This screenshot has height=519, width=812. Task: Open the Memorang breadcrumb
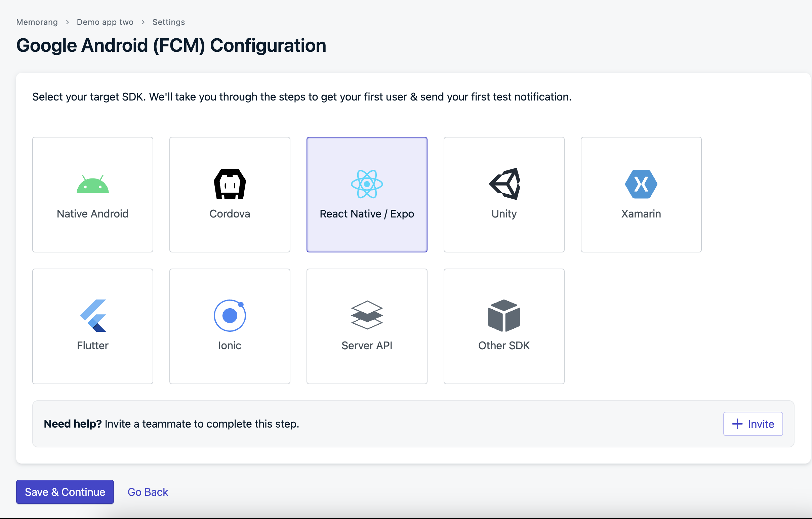[37, 22]
